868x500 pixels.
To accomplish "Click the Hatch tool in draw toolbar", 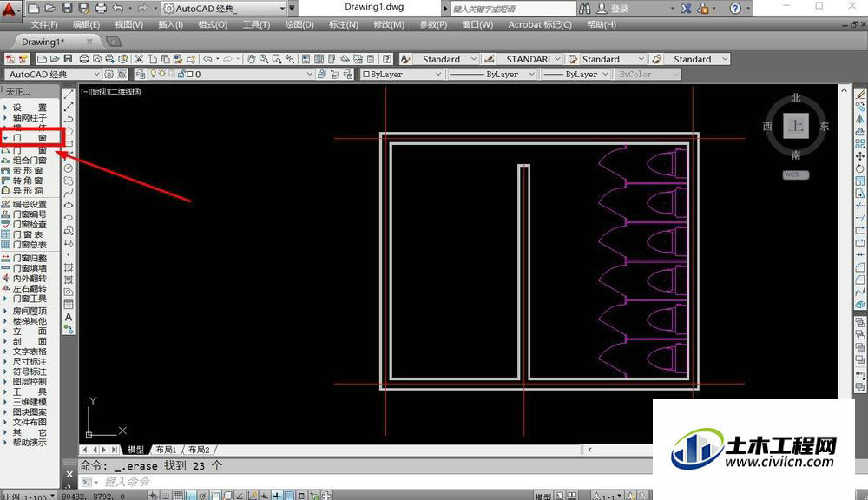I will (69, 267).
